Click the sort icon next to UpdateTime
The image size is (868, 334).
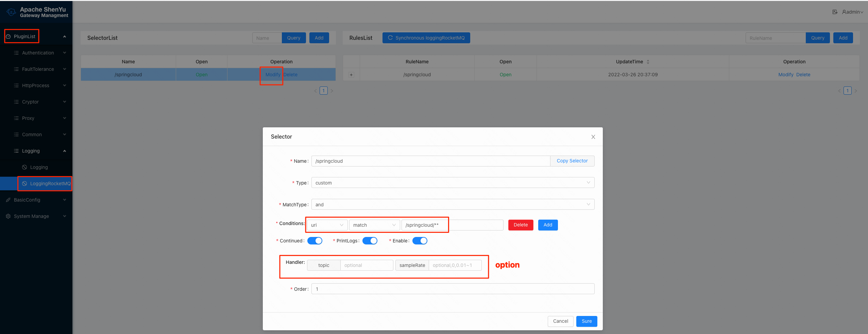648,62
